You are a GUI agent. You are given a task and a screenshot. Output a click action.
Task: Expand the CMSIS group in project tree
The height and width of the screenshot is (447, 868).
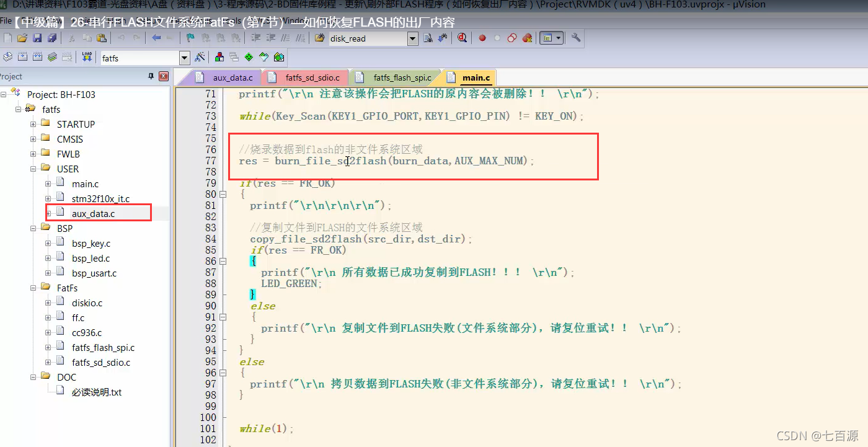tap(33, 139)
